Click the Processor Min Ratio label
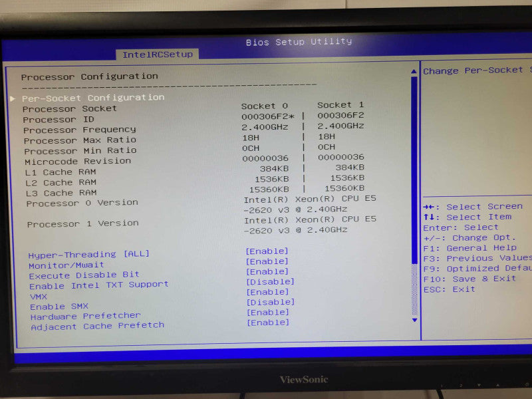 click(x=80, y=151)
